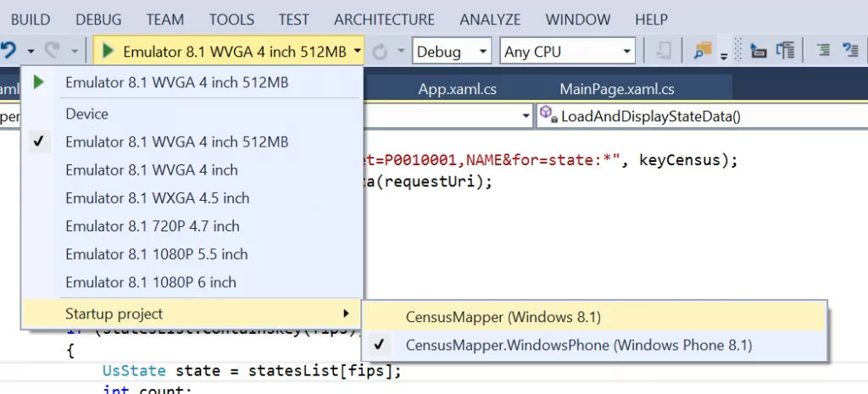This screenshot has width=868, height=394.
Task: Choose checked CensusMapper.WindowsPhone startup project
Action: 578,345
